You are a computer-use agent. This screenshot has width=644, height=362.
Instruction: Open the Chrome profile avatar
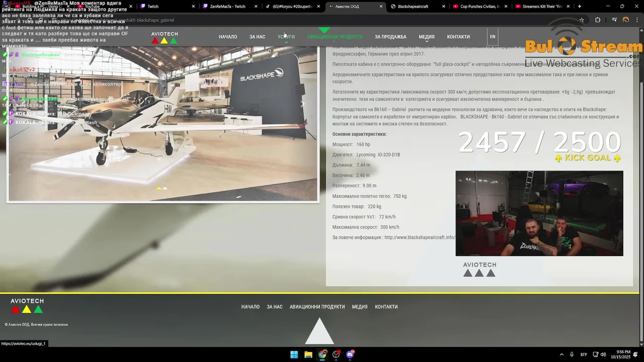click(x=626, y=20)
